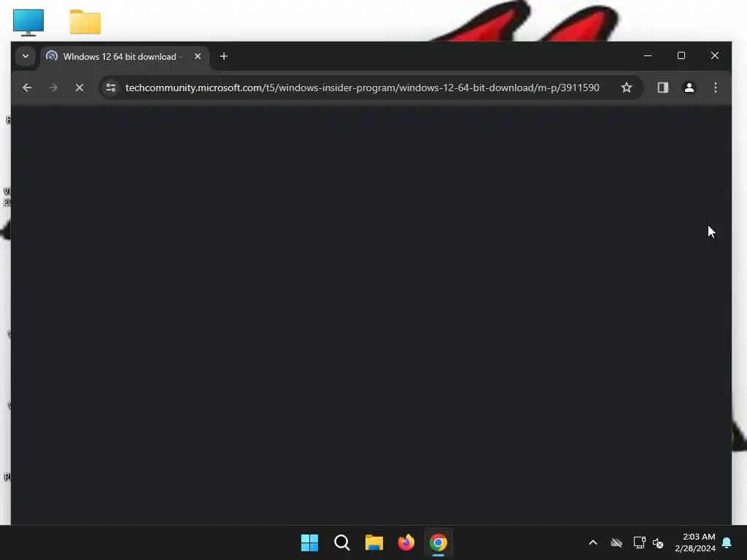Stop loading the page
Screen dimensions: 747x560
(x=80, y=87)
